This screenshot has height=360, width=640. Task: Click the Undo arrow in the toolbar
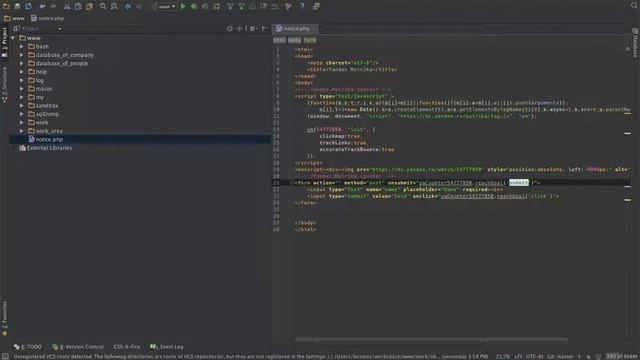click(42, 7)
